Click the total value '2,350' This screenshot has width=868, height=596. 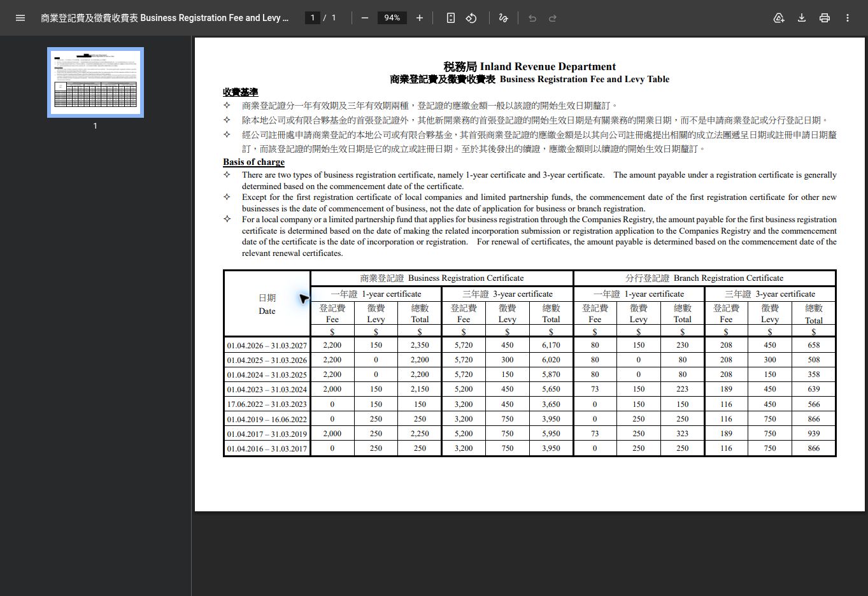tap(420, 345)
